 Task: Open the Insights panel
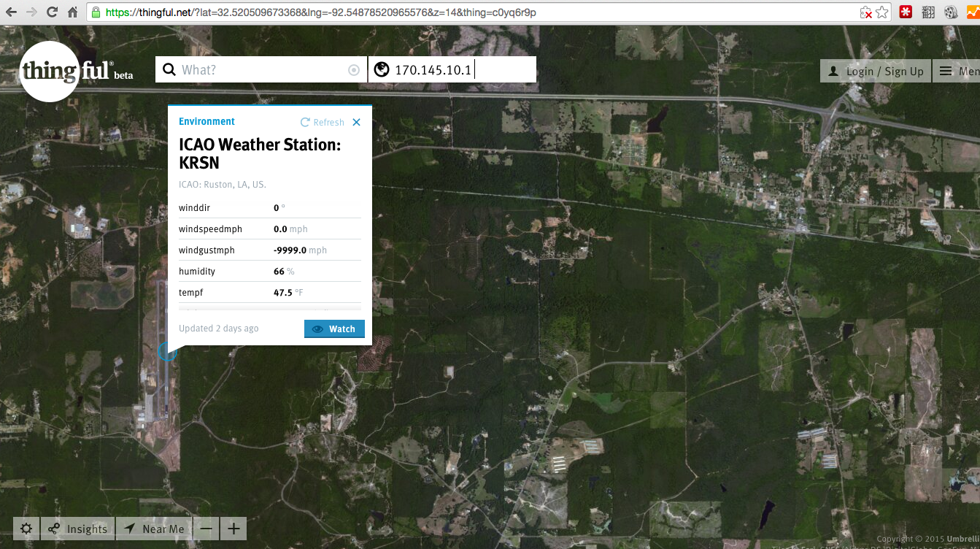click(x=78, y=529)
